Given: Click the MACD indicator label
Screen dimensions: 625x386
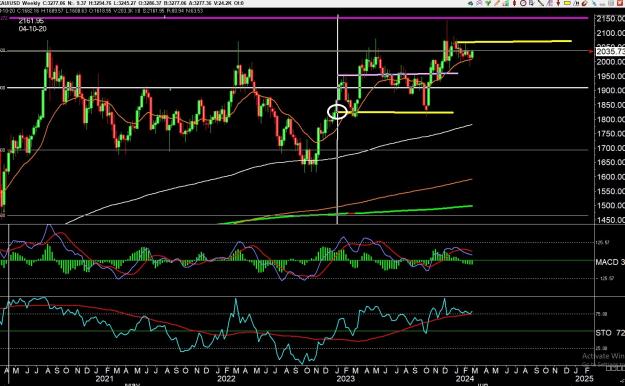Looking at the screenshot, I should (x=610, y=262).
